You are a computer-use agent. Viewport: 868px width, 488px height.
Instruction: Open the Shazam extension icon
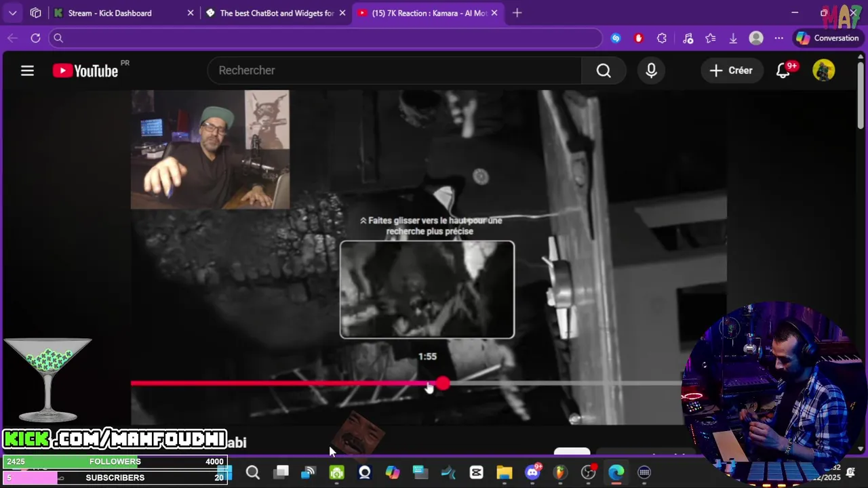click(x=616, y=38)
